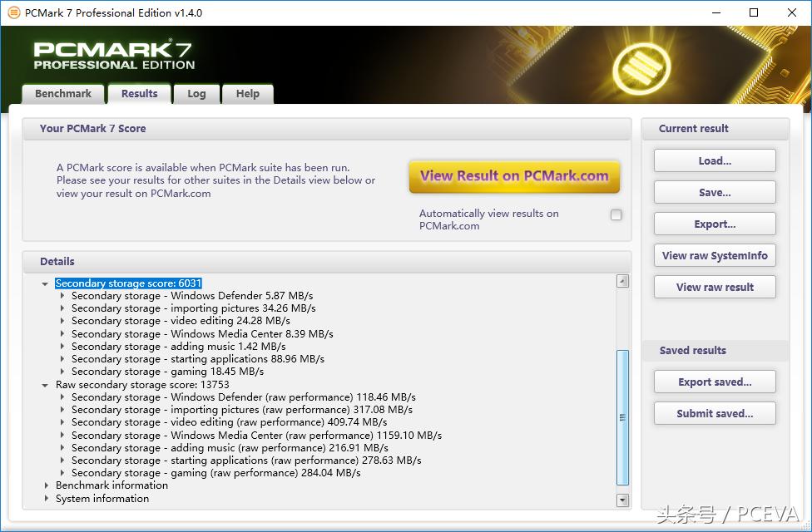Expand gaming 18.45 MB/s row

click(62, 372)
